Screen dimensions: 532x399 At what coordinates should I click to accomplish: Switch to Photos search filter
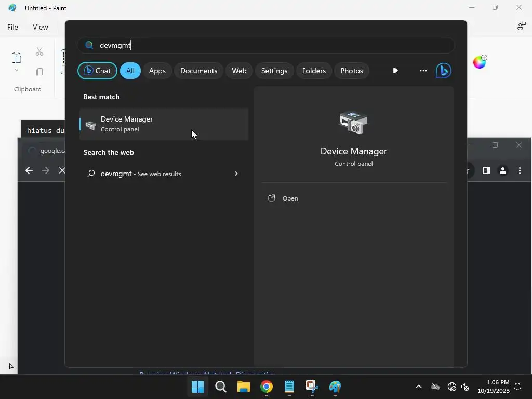352,71
